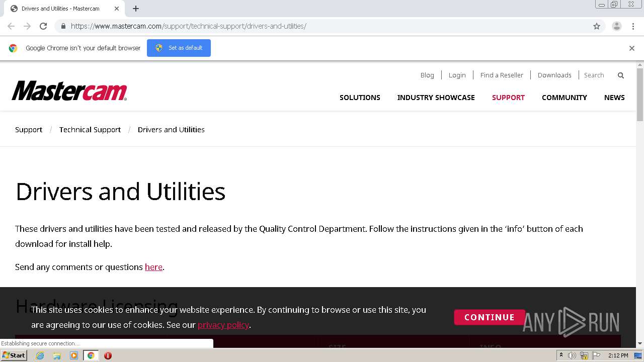The height and width of the screenshot is (362, 644).
Task: Open the COMMUNITY menu
Action: [x=565, y=98]
